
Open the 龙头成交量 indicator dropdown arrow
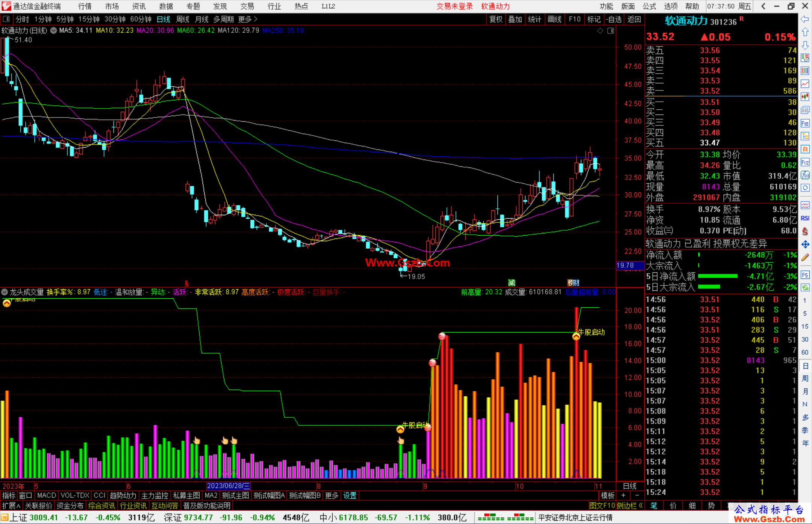click(5, 292)
